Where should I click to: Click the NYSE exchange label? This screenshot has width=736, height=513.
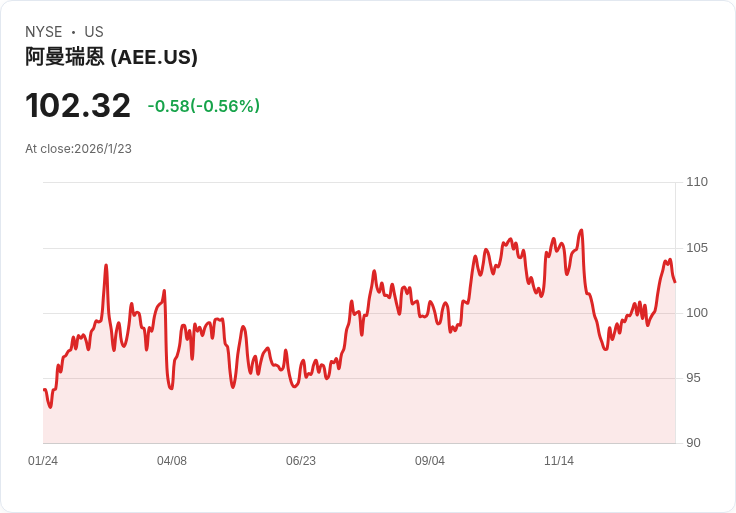(43, 32)
